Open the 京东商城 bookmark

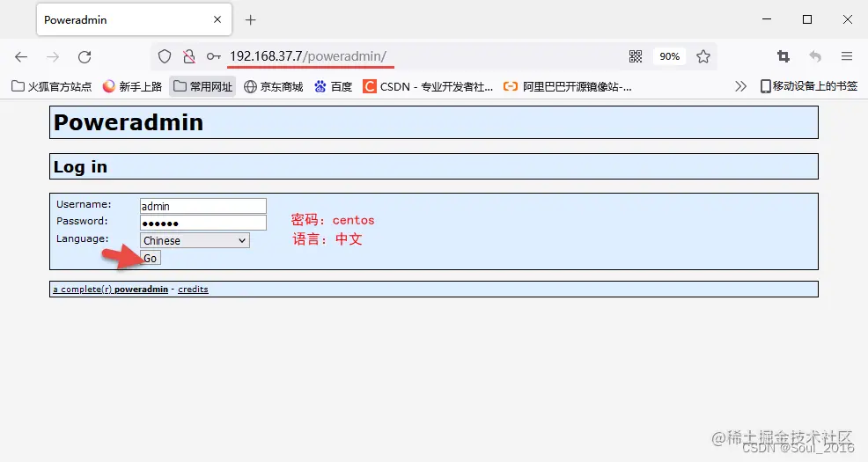coord(274,86)
